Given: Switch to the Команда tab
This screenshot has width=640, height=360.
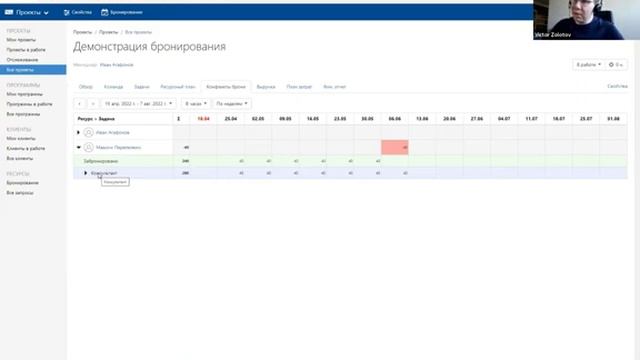Looking at the screenshot, I should click(113, 87).
